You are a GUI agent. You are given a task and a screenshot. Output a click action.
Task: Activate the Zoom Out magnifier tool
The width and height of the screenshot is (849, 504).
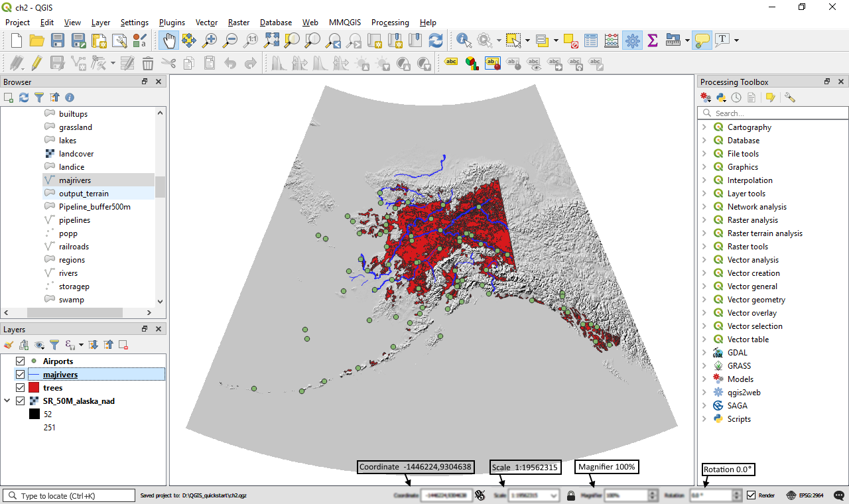(230, 40)
